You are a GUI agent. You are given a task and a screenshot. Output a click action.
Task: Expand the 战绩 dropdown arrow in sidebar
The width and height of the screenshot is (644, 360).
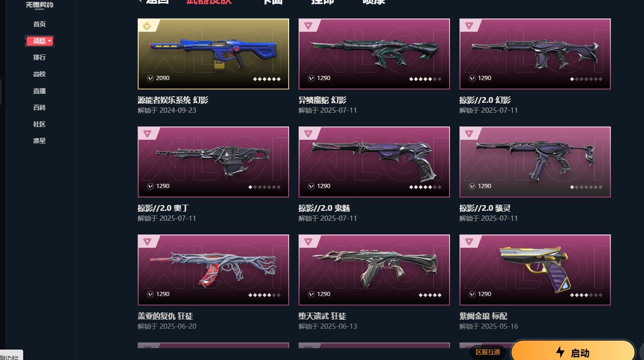[x=49, y=41]
